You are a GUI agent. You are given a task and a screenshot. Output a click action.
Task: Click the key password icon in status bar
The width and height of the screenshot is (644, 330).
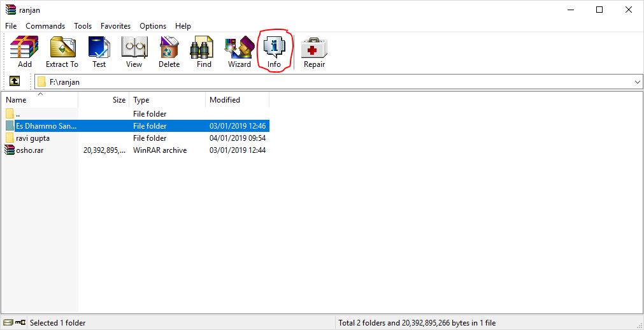click(20, 322)
